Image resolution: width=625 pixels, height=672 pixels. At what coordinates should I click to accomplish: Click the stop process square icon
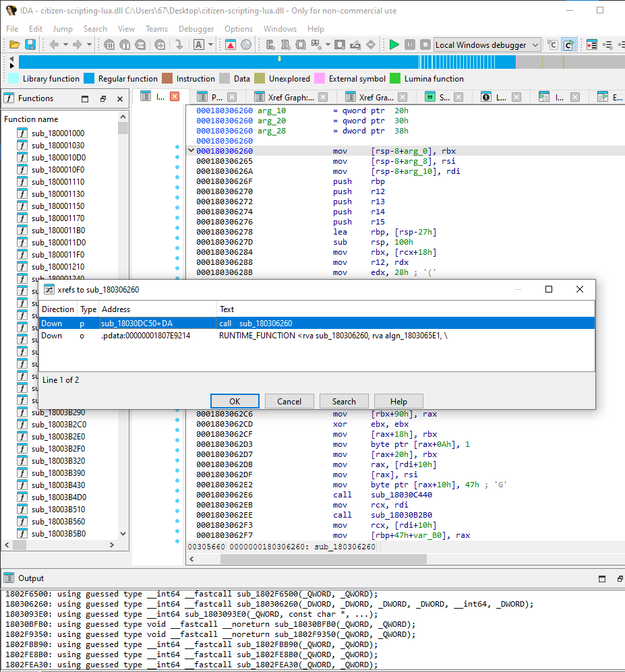(425, 44)
